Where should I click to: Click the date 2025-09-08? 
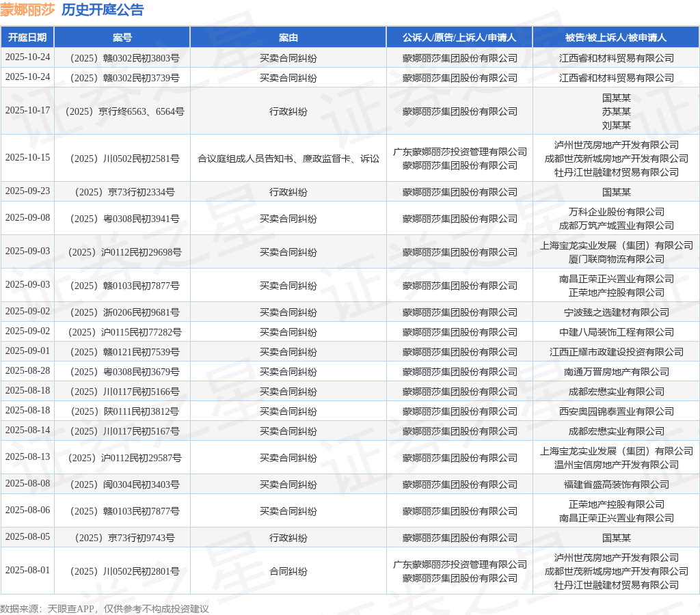pos(27,217)
